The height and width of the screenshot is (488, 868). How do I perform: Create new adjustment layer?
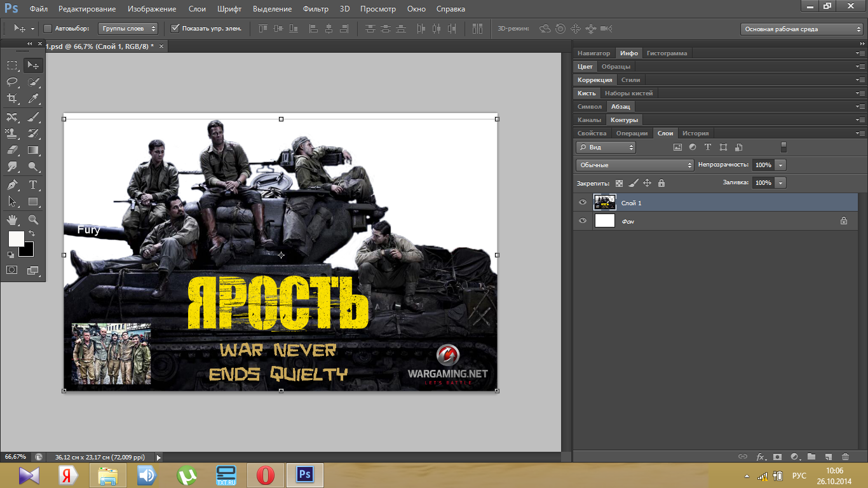(x=794, y=457)
